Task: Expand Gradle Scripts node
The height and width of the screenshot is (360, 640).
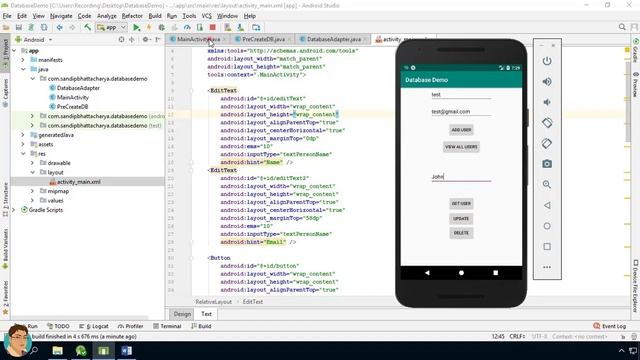Action: (x=13, y=210)
